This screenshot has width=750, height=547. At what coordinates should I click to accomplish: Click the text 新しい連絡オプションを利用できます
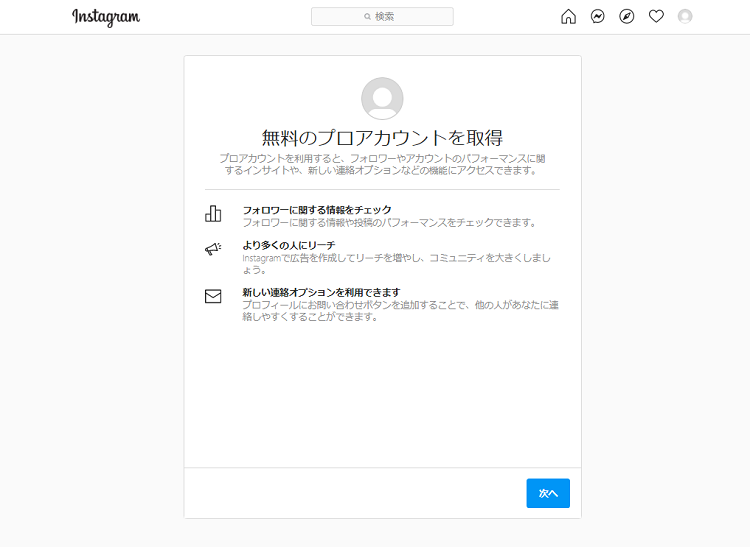click(x=321, y=292)
